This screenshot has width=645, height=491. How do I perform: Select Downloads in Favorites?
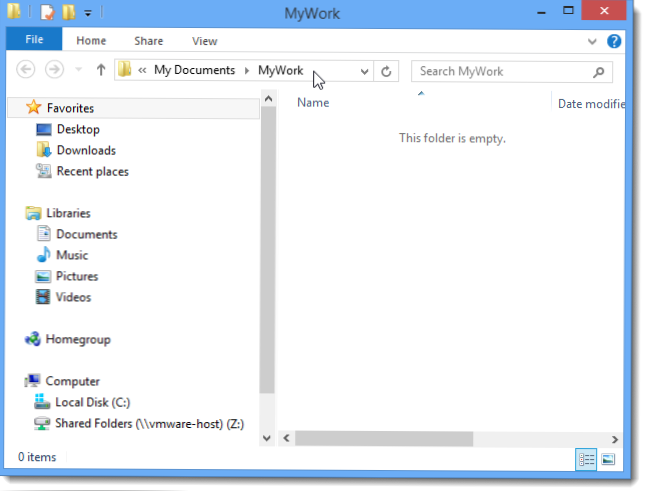[86, 150]
